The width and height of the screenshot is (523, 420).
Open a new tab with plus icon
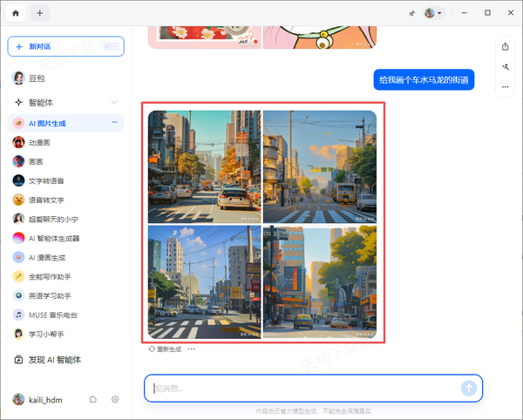coord(40,13)
